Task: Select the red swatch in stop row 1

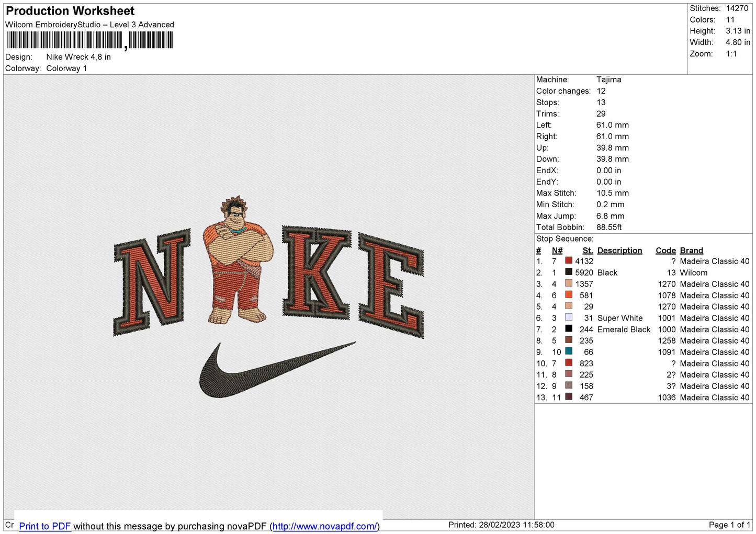Action: pos(569,260)
